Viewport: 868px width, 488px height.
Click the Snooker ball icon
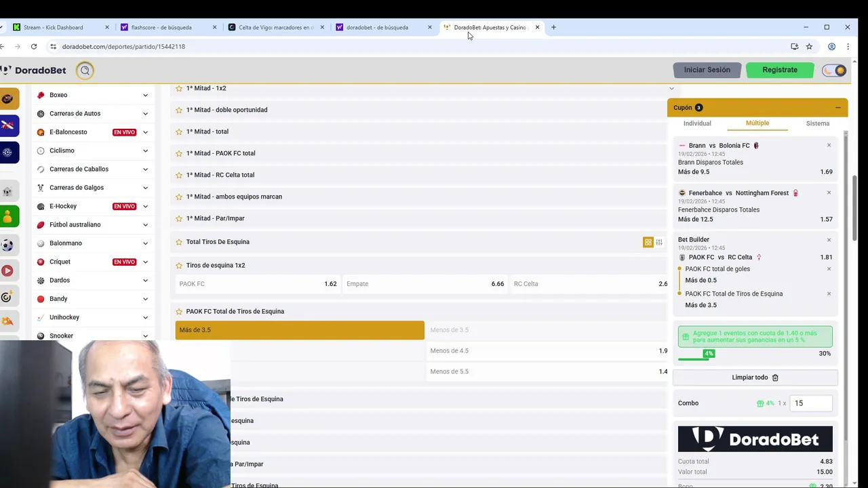click(x=41, y=335)
